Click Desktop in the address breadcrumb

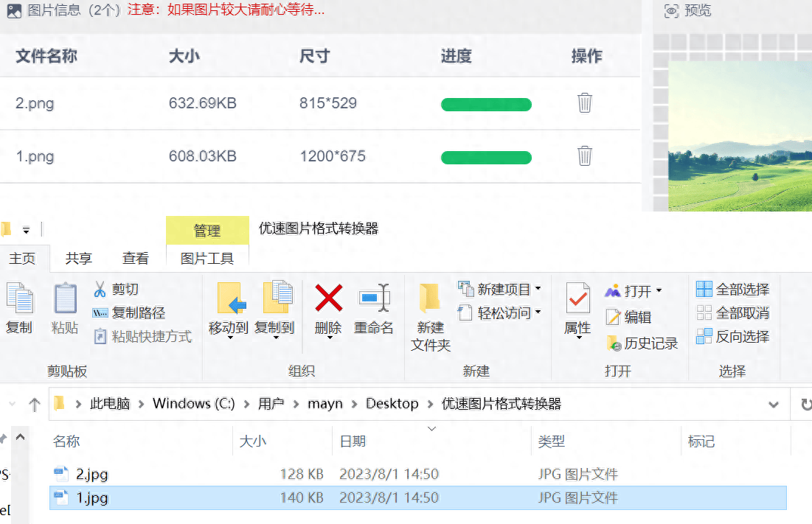(x=392, y=404)
